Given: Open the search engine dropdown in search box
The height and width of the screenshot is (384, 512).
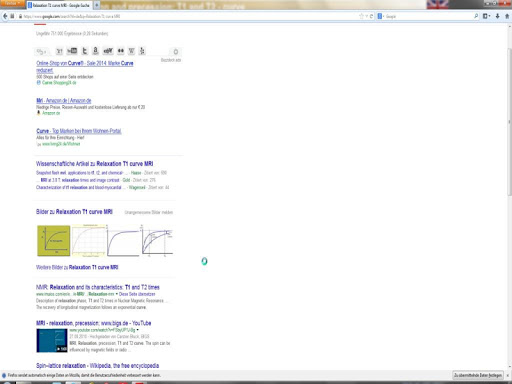Looking at the screenshot, I should 380,16.
